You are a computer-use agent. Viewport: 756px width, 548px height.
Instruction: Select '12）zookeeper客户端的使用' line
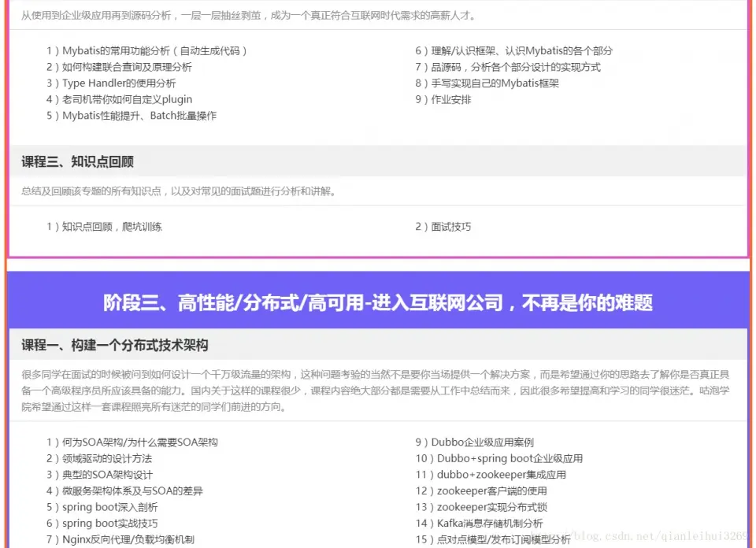(481, 491)
